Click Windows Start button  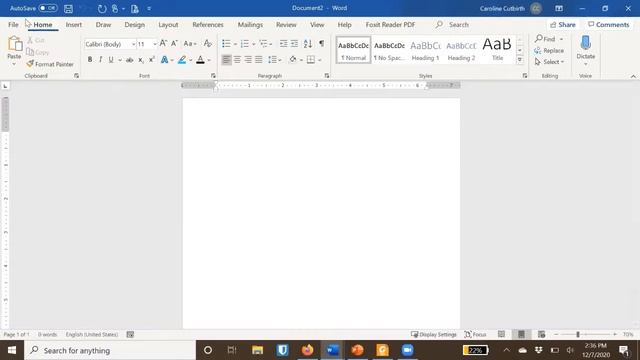point(12,350)
